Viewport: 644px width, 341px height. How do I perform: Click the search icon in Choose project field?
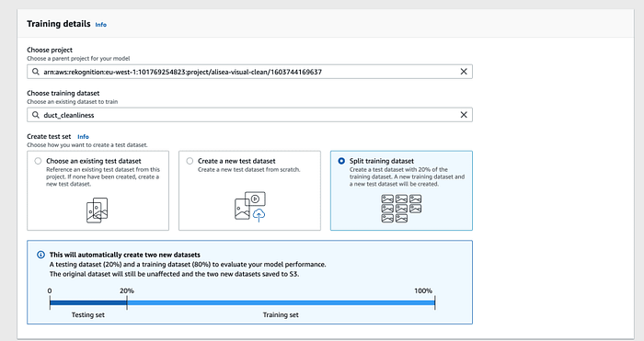coord(36,72)
